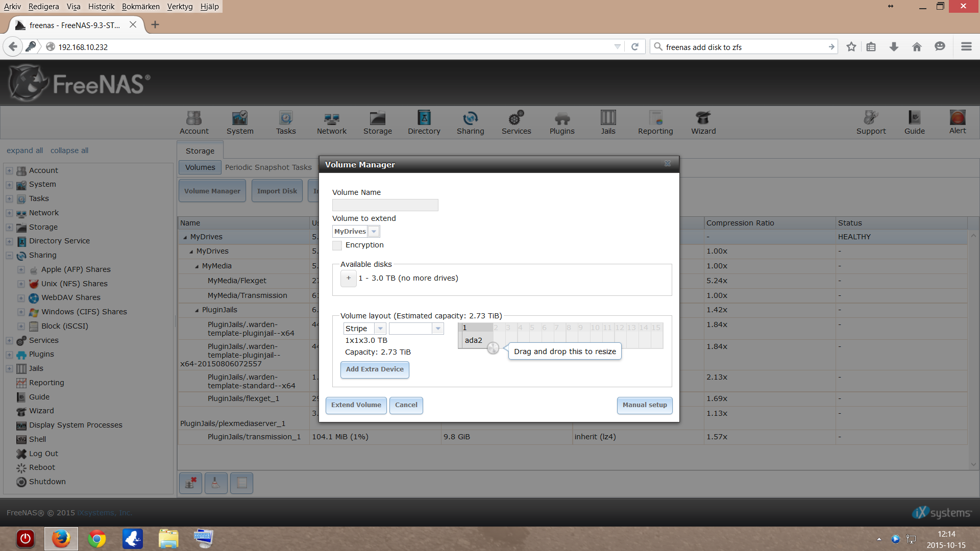Click the red power icon on taskbar
The width and height of the screenshot is (980, 551).
point(26,539)
